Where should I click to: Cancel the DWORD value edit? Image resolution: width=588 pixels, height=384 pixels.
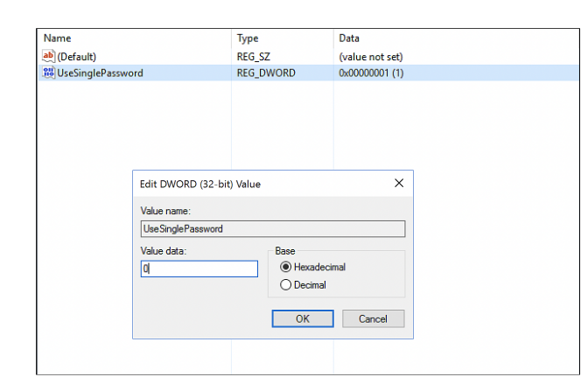click(373, 319)
